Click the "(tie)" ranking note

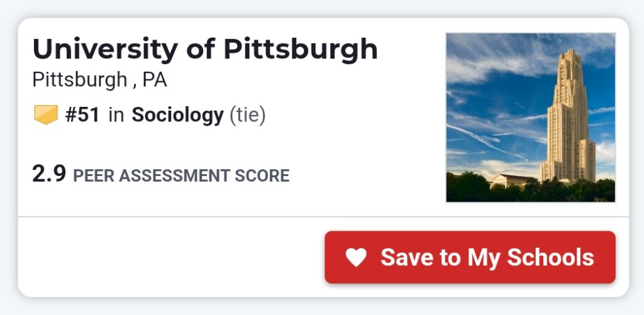click(x=247, y=115)
